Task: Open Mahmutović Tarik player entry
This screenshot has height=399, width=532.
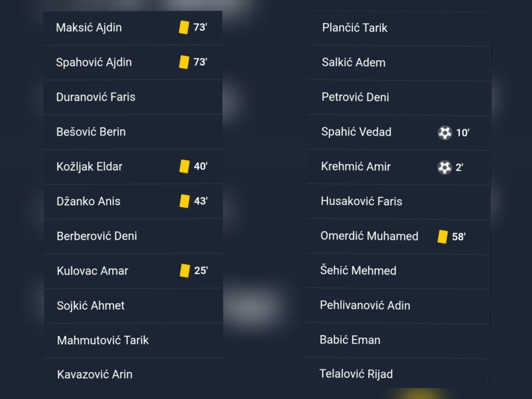Action: tap(103, 340)
